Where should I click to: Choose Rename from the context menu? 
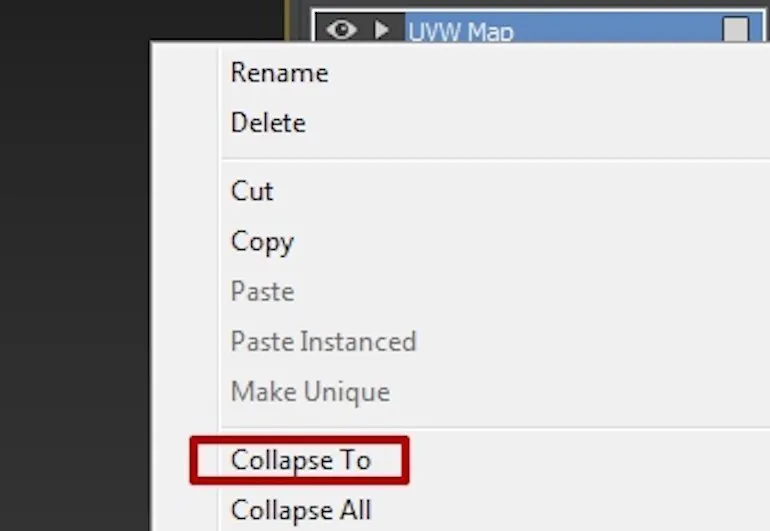279,73
